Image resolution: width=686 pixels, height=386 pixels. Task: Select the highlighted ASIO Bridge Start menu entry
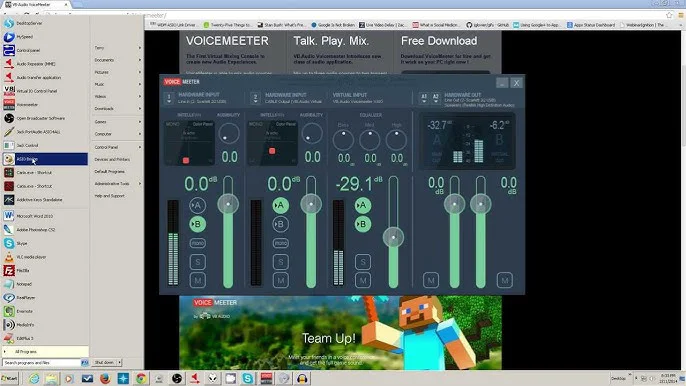pos(45,159)
